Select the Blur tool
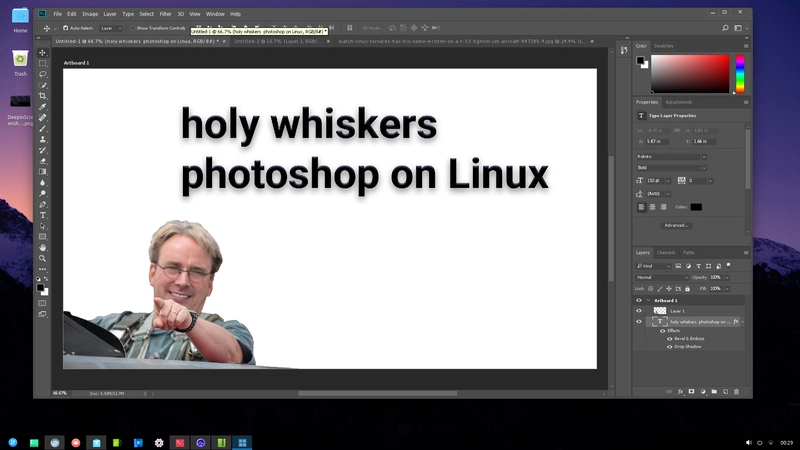The image size is (800, 450). (43, 183)
